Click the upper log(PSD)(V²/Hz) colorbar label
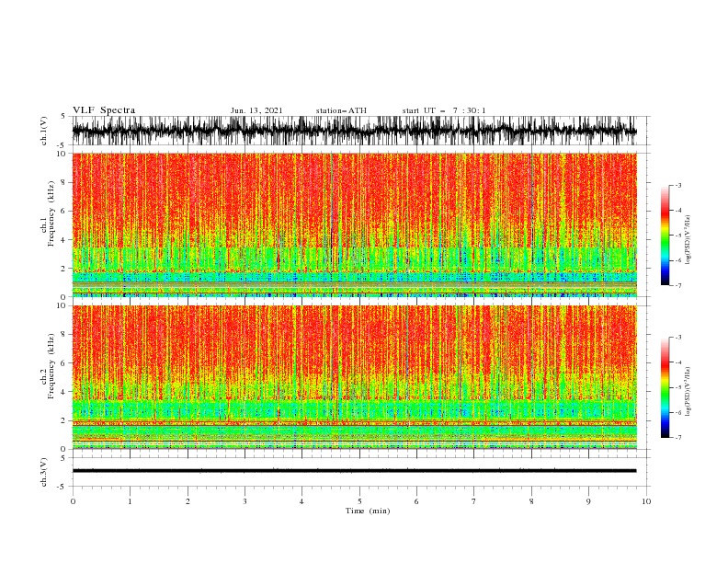728x563 pixels. click(x=688, y=240)
